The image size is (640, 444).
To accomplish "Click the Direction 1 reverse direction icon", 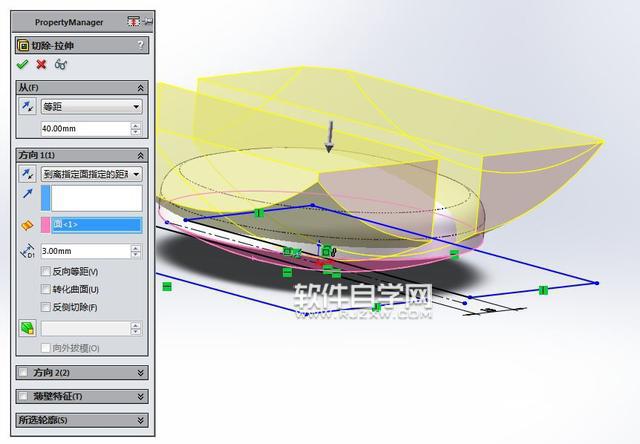I will coord(28,174).
